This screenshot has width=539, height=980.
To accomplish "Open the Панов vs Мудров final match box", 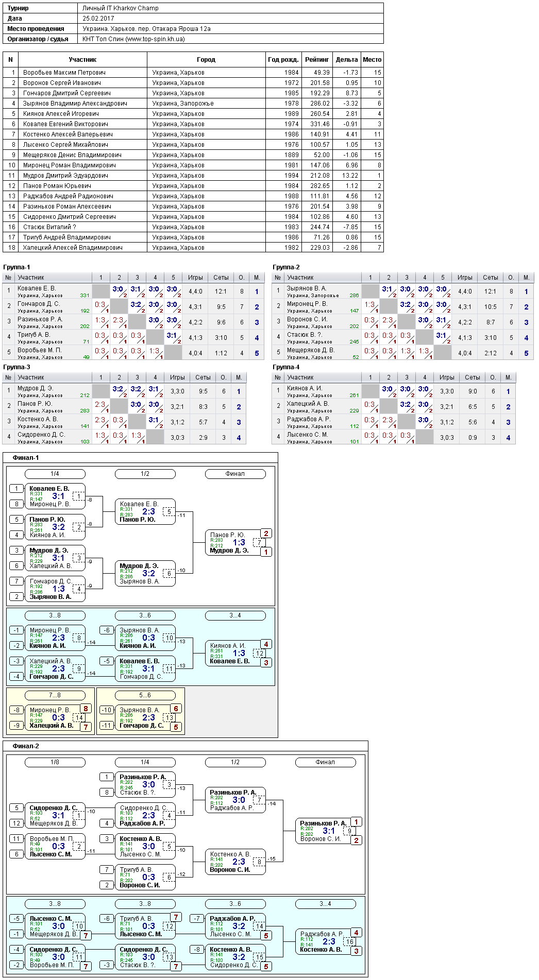I will [235, 543].
